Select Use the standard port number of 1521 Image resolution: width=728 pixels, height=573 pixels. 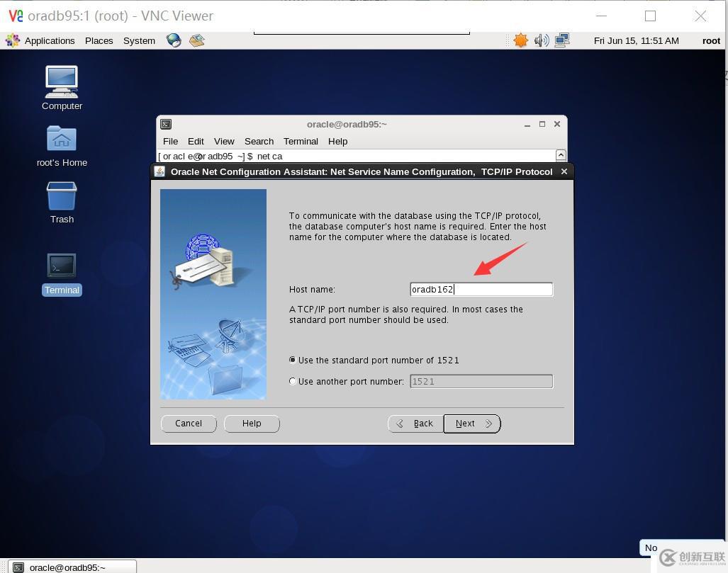click(374, 360)
